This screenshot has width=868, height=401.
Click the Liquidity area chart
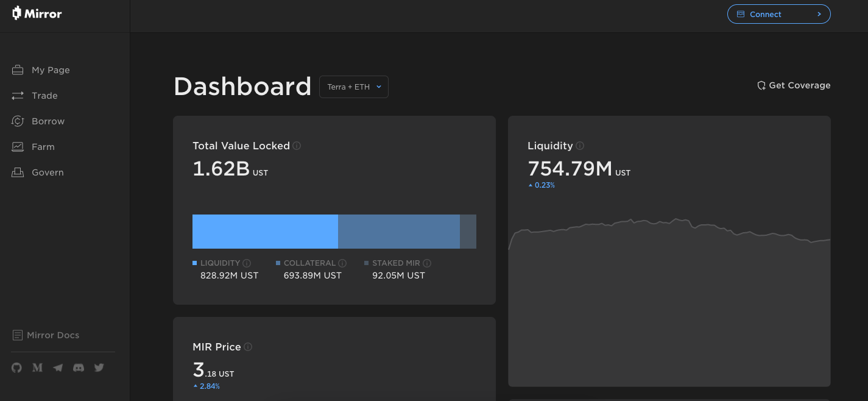tap(669, 302)
